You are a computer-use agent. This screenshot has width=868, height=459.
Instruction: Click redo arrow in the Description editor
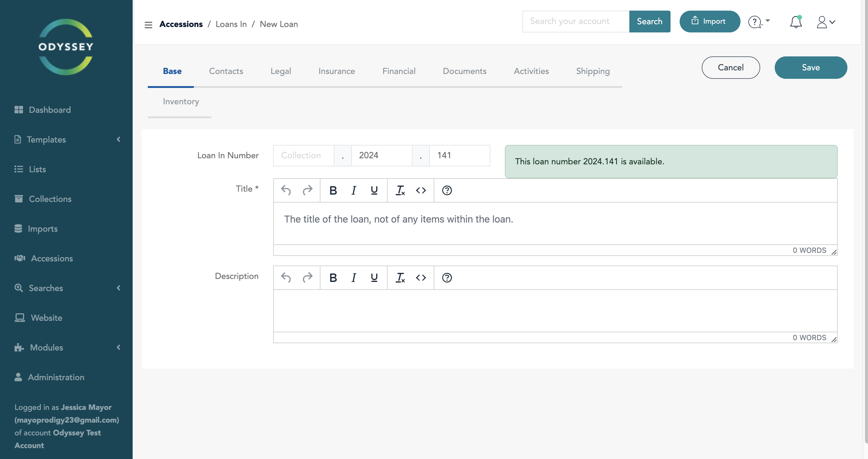pos(307,278)
